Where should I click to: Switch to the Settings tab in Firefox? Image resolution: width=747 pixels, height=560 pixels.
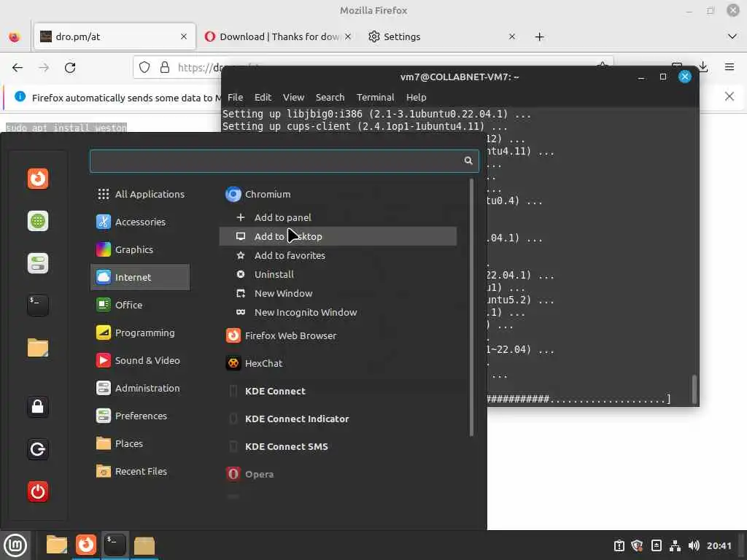[441, 36]
